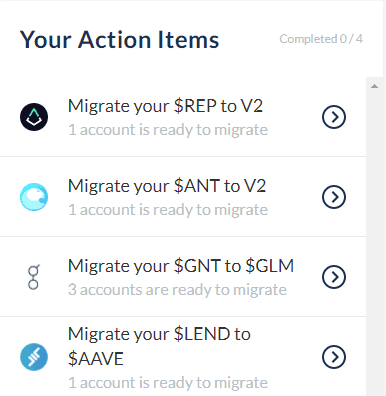Open ANT migration via arrow circle
The width and height of the screenshot is (386, 396).
click(x=334, y=197)
